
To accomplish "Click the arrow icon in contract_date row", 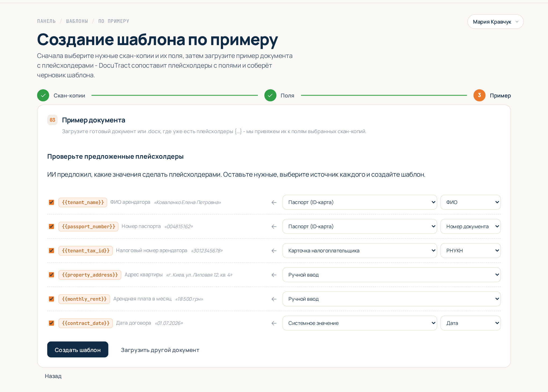I will coord(274,323).
